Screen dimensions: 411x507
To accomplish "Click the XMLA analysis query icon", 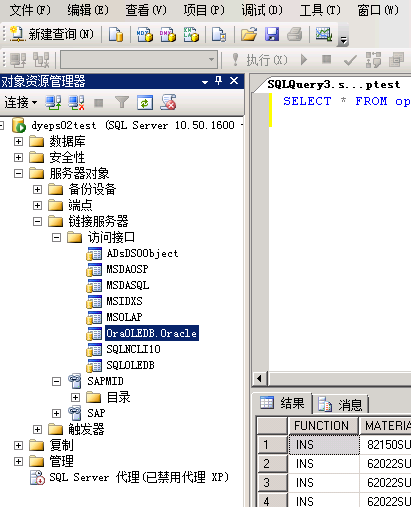I will tap(191, 34).
